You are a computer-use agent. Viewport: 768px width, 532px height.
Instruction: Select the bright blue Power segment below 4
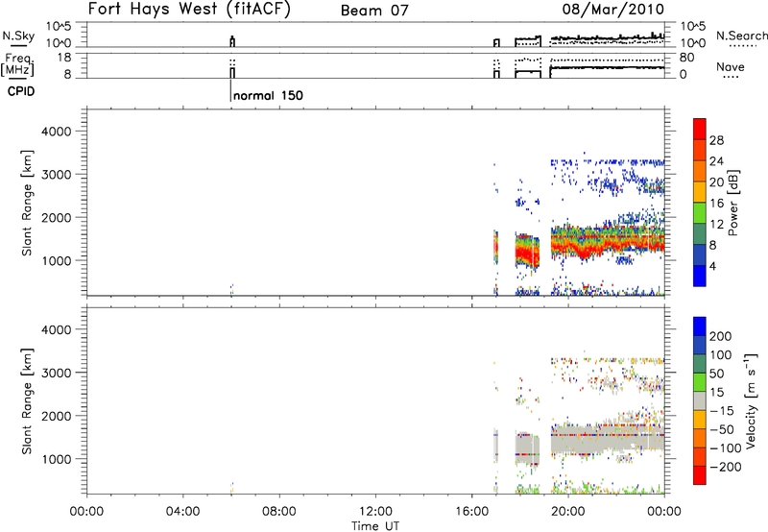[700, 276]
